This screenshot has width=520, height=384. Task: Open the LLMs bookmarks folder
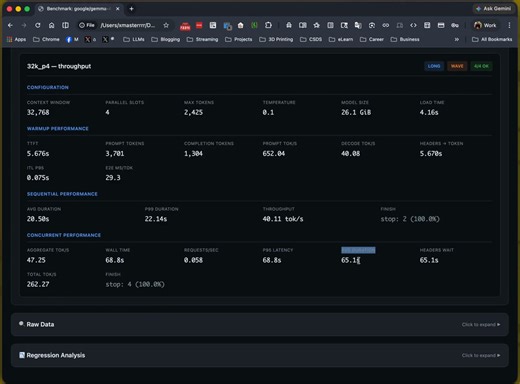coord(134,39)
